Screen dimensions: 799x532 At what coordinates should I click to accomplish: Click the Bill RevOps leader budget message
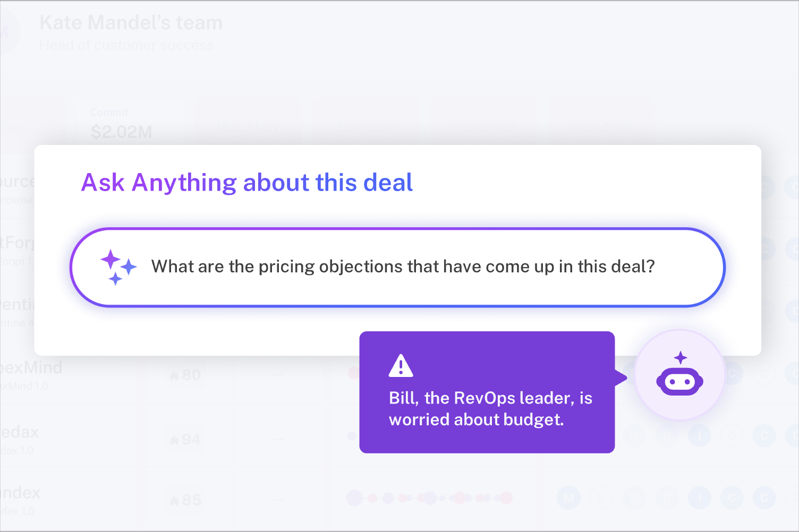pos(490,409)
